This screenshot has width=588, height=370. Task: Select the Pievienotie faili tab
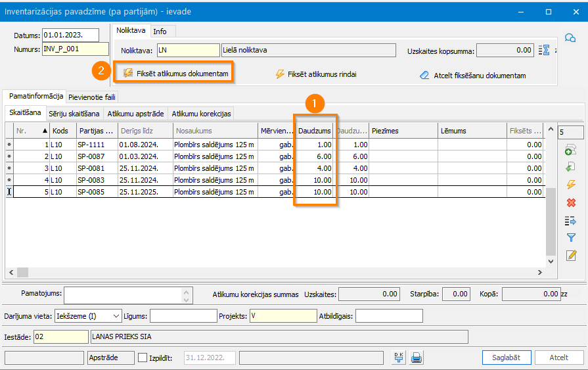coord(93,97)
